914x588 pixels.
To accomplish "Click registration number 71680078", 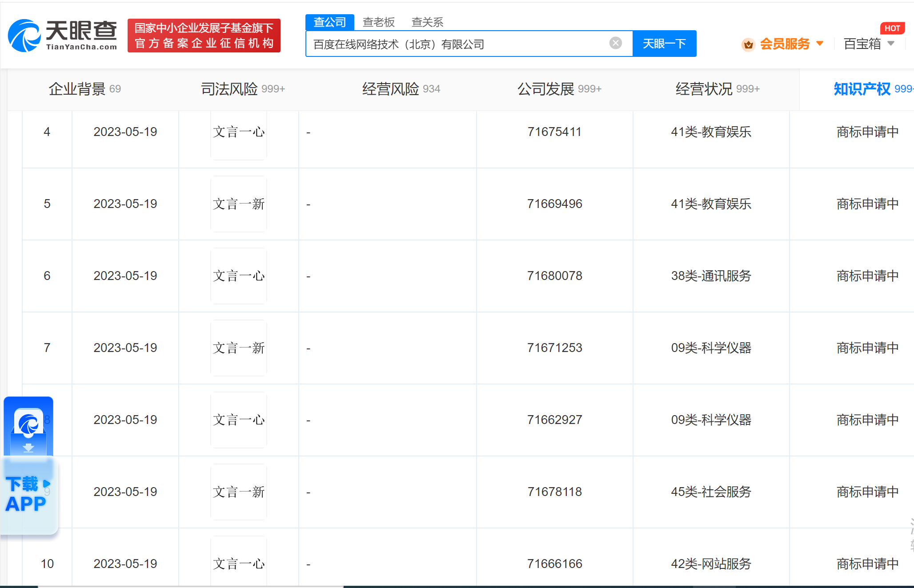I will tap(554, 276).
